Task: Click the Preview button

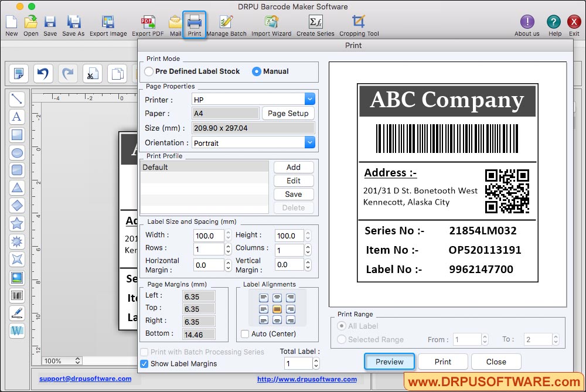Action: tap(389, 362)
